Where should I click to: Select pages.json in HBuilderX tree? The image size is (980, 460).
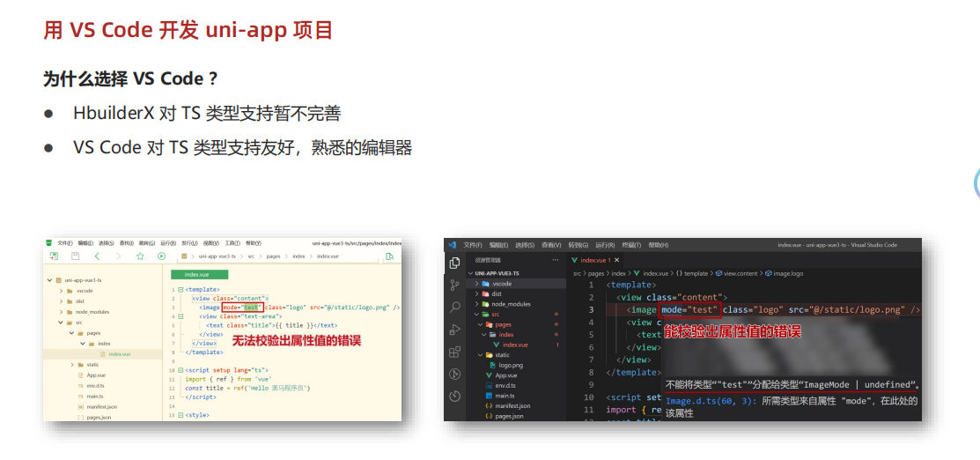(99, 417)
